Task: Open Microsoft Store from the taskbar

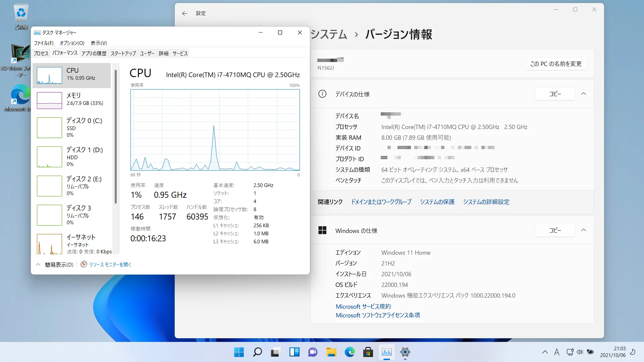Action: pos(368,352)
